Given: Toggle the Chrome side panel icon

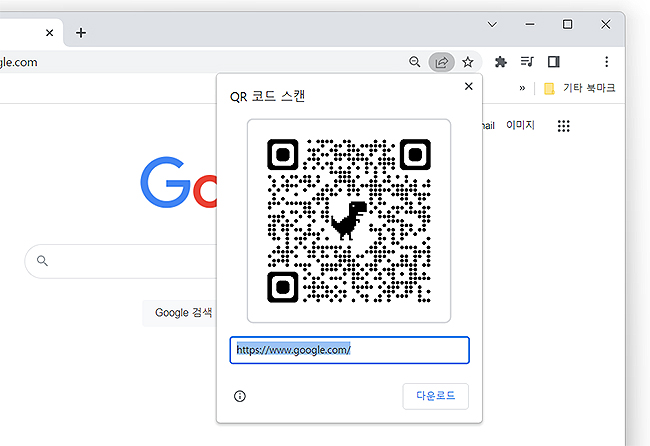Looking at the screenshot, I should coord(554,62).
